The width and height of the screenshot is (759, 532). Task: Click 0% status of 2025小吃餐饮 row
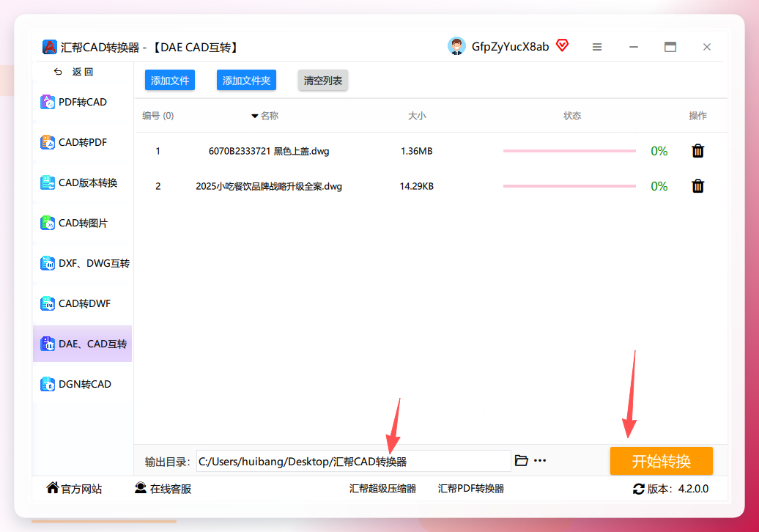click(x=659, y=186)
